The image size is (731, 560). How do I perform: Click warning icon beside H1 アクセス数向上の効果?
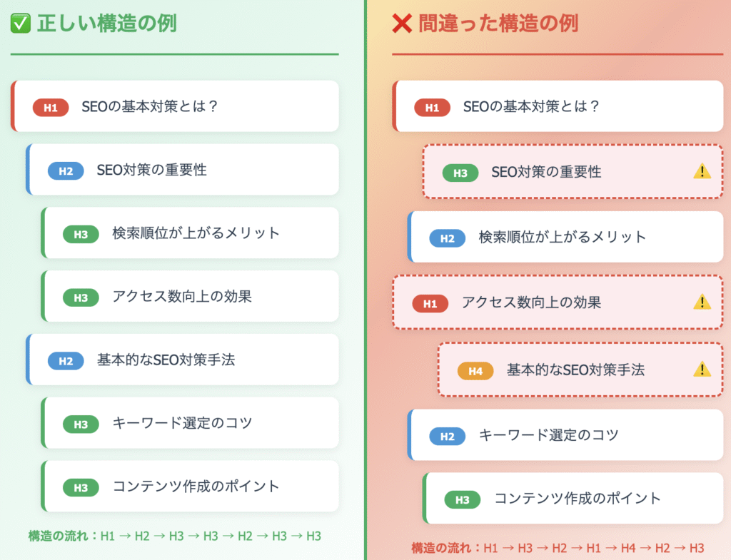coord(702,302)
